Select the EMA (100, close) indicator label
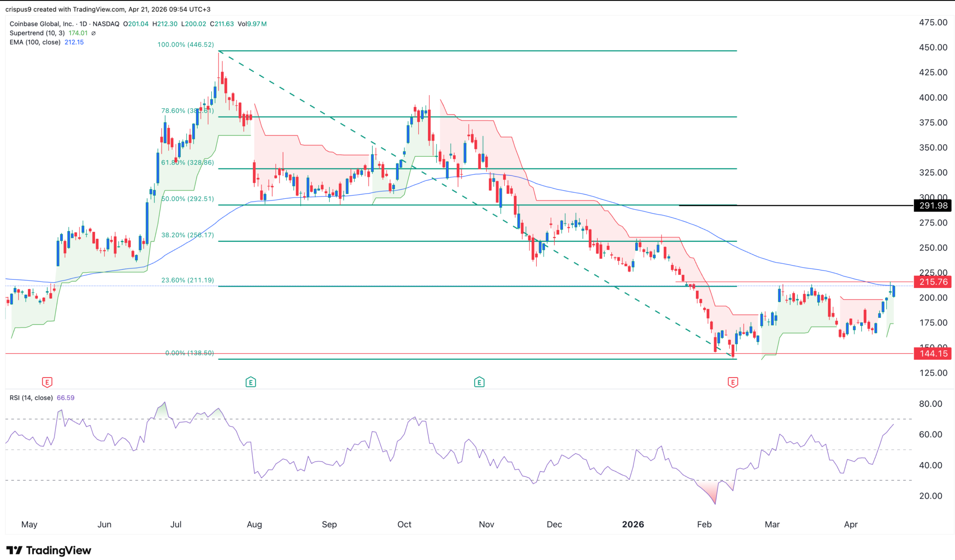 (x=35, y=42)
